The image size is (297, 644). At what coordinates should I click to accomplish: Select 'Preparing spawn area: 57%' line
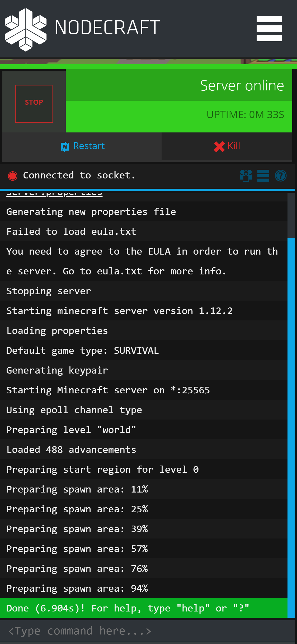(x=144, y=548)
